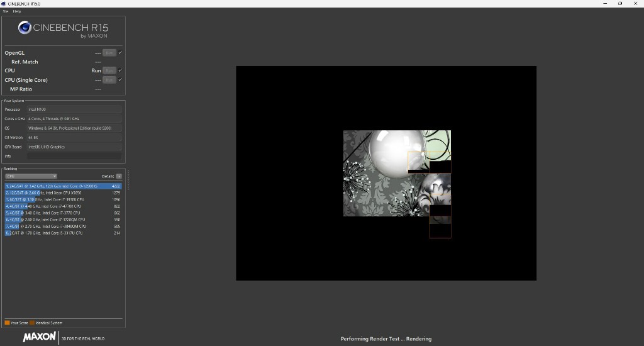Select first ranking entry with score 4222
The height and width of the screenshot is (346, 644).
pos(64,186)
